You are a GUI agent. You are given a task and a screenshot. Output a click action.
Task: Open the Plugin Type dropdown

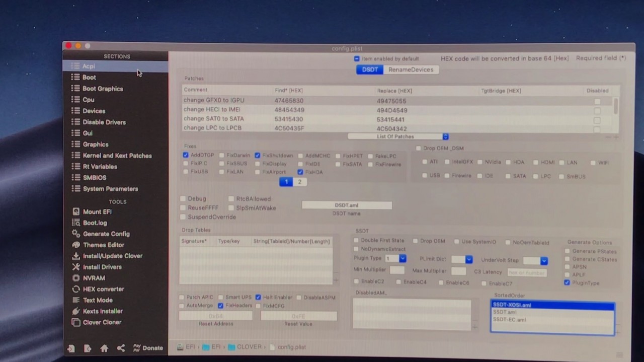pyautogui.click(x=395, y=258)
